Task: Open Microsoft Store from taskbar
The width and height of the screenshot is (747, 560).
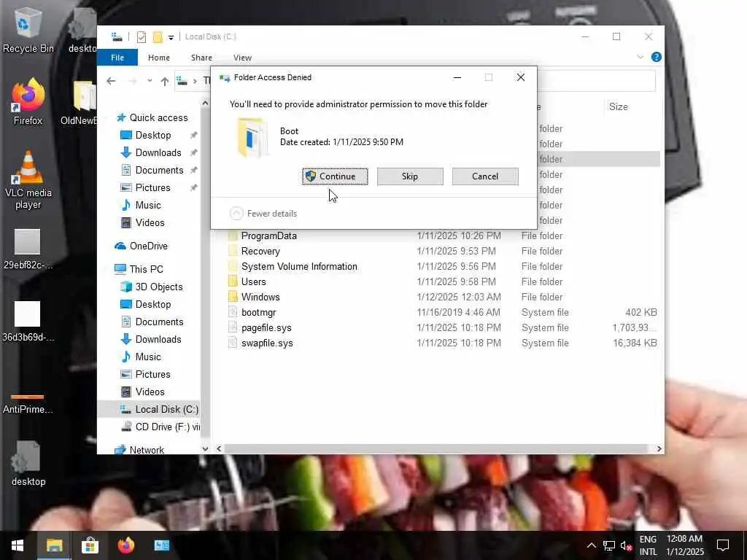Action: pos(90,545)
